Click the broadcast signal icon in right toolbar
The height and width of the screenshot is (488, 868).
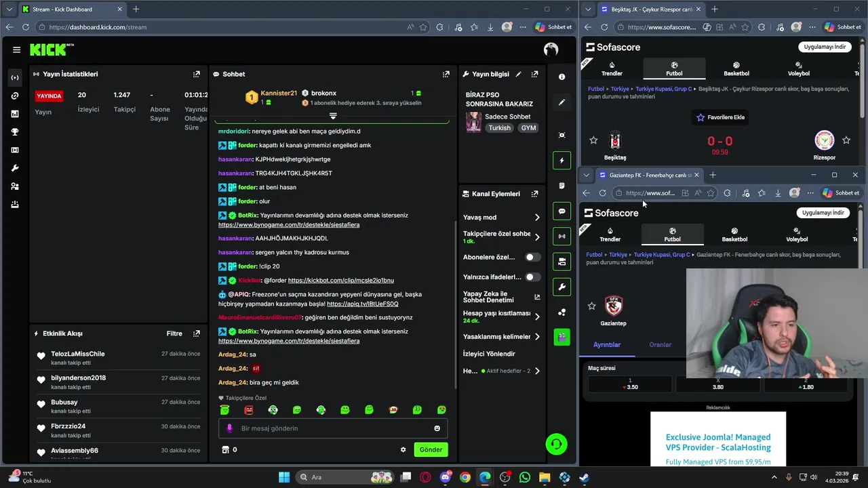tap(561, 237)
